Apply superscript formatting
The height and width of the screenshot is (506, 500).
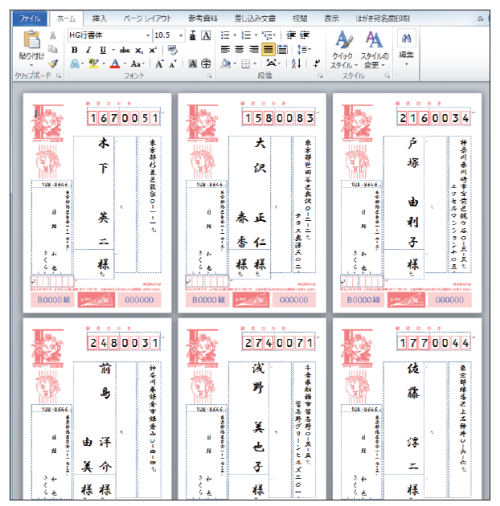pos(153,50)
